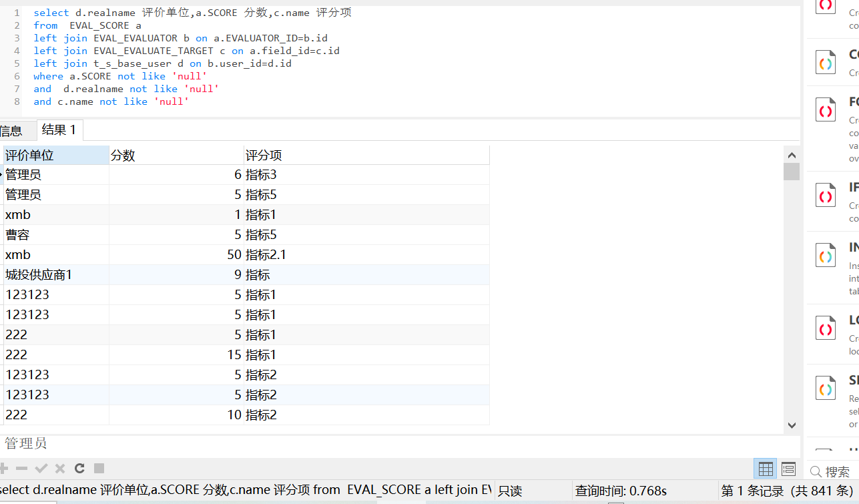Select the 曹容 cell
859x504 pixels.
click(x=56, y=235)
